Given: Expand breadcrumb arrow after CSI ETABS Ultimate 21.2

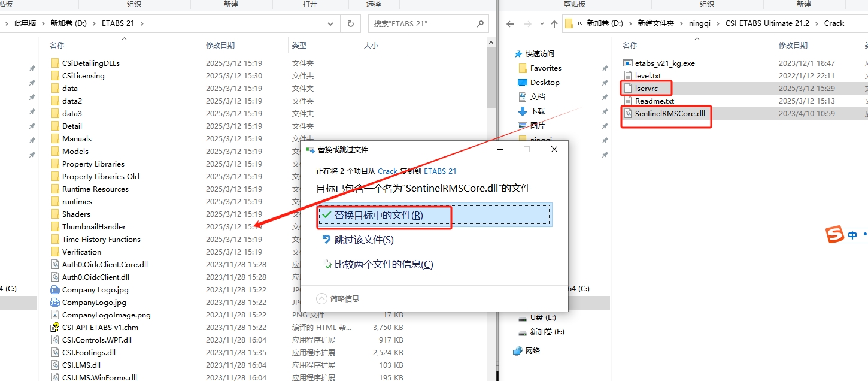Looking at the screenshot, I should (x=817, y=23).
